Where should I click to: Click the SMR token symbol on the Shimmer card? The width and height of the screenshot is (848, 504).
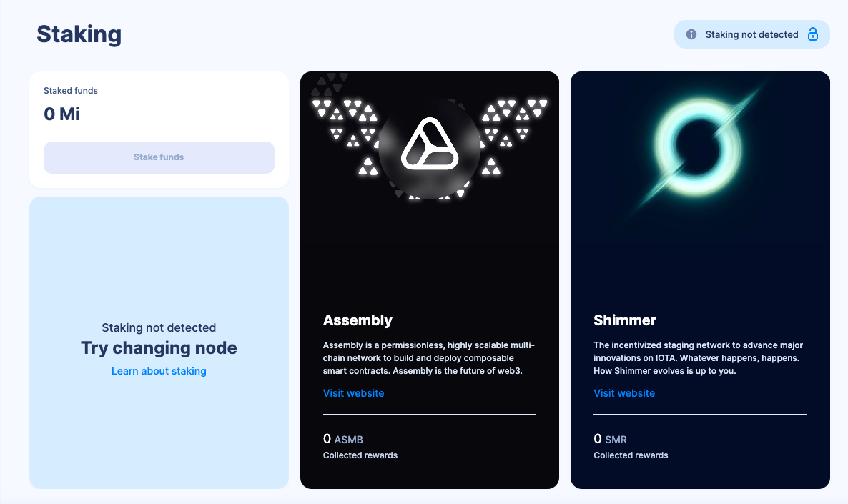[x=616, y=440]
